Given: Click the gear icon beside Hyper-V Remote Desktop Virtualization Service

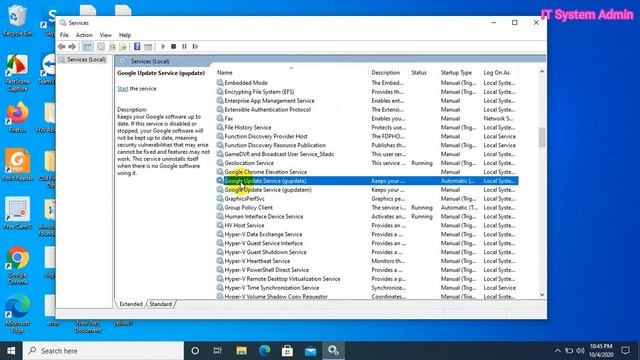Looking at the screenshot, I should pyautogui.click(x=220, y=279).
